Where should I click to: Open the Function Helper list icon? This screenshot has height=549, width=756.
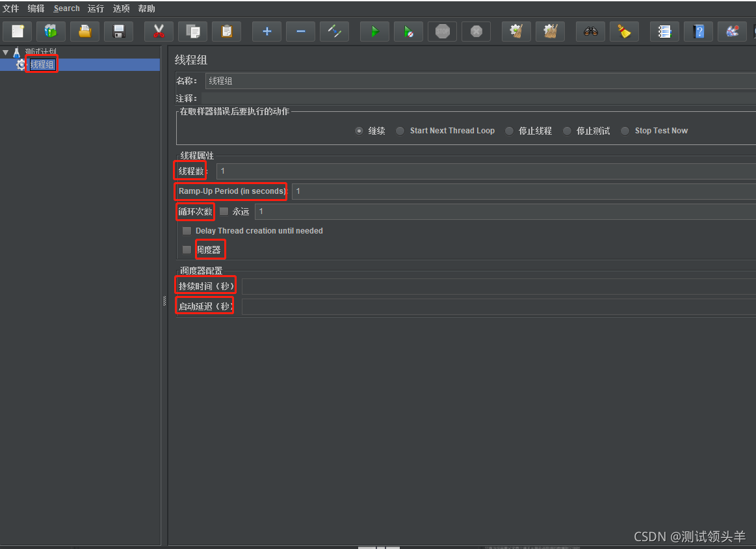click(664, 31)
